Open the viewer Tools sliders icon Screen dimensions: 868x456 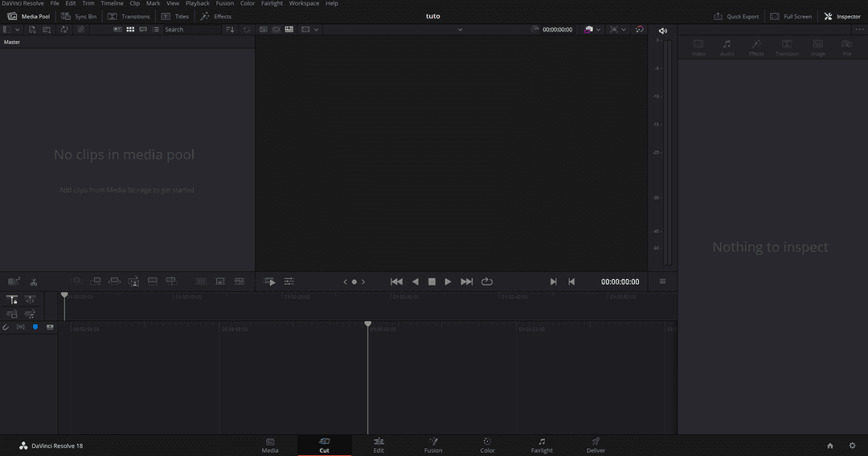coord(289,281)
